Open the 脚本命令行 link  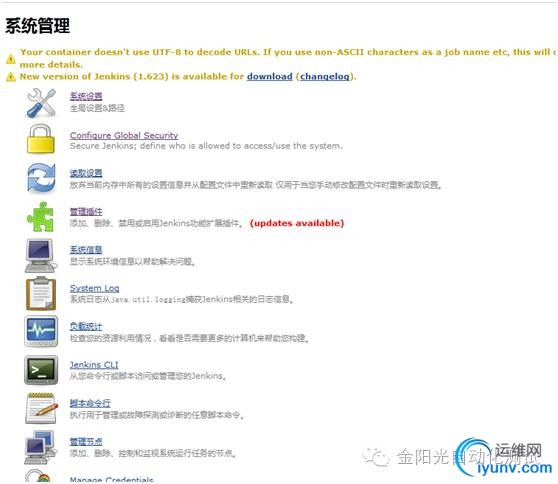(90, 403)
